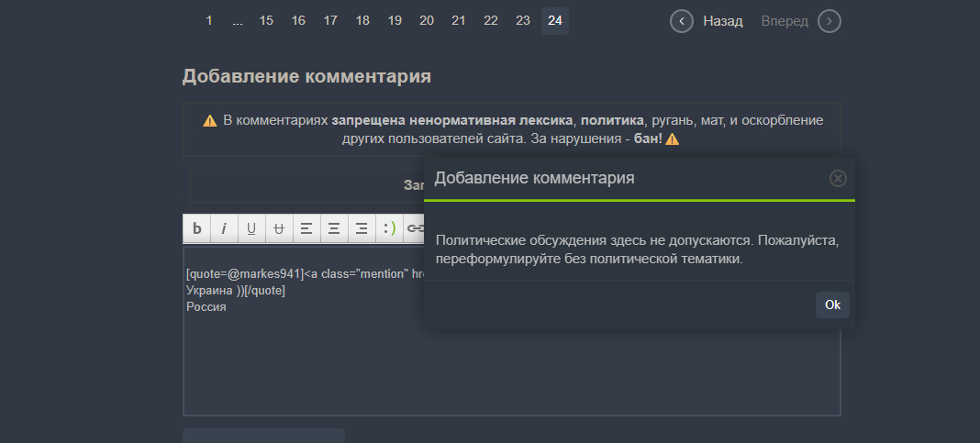Open the smiley emoticon picker

click(389, 228)
